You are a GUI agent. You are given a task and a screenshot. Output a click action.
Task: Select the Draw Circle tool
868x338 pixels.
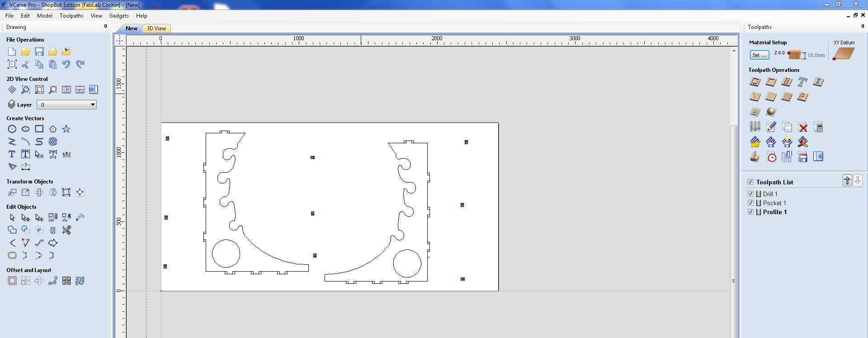tap(12, 129)
